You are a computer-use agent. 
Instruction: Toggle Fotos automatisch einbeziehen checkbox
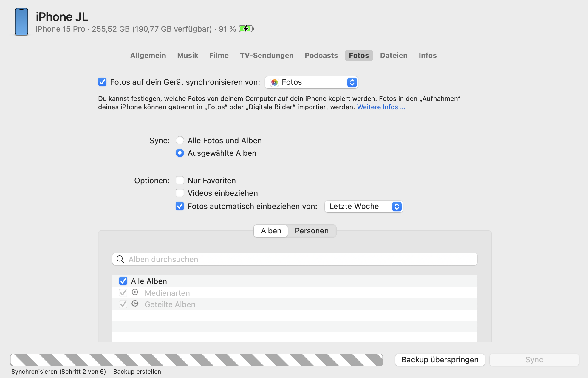point(180,206)
